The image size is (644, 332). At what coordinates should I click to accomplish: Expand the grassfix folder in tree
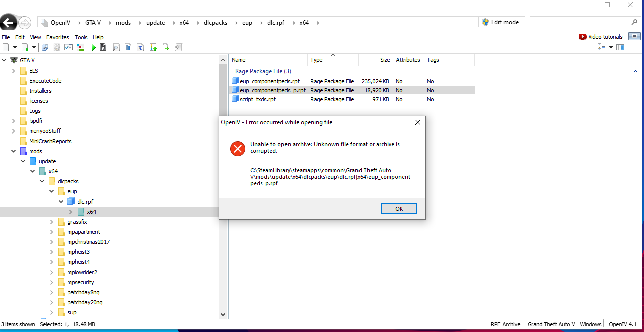point(52,222)
